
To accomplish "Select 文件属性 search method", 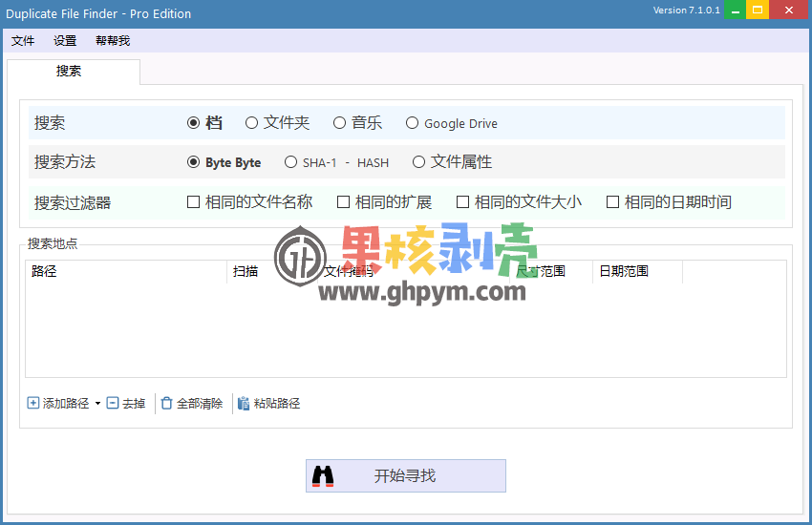I will pyautogui.click(x=418, y=162).
